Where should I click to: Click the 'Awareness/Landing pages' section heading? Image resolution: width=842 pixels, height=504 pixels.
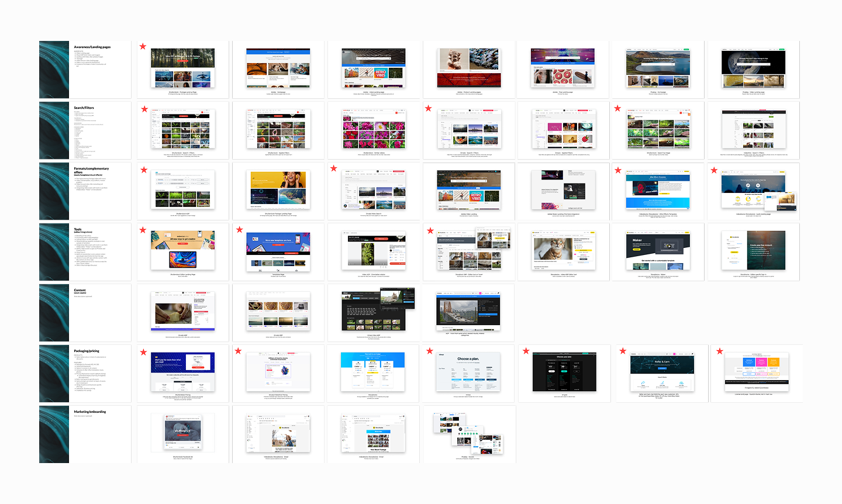point(92,47)
